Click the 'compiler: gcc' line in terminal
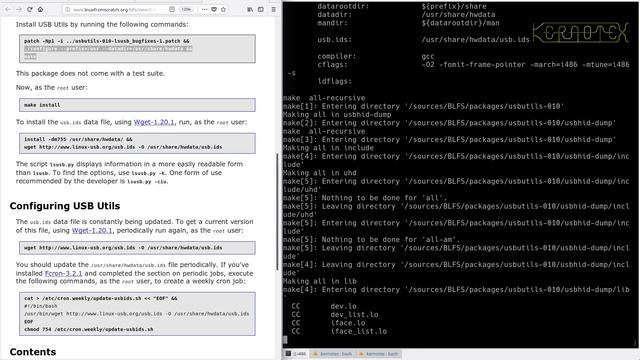The image size is (640, 360). [x=376, y=56]
